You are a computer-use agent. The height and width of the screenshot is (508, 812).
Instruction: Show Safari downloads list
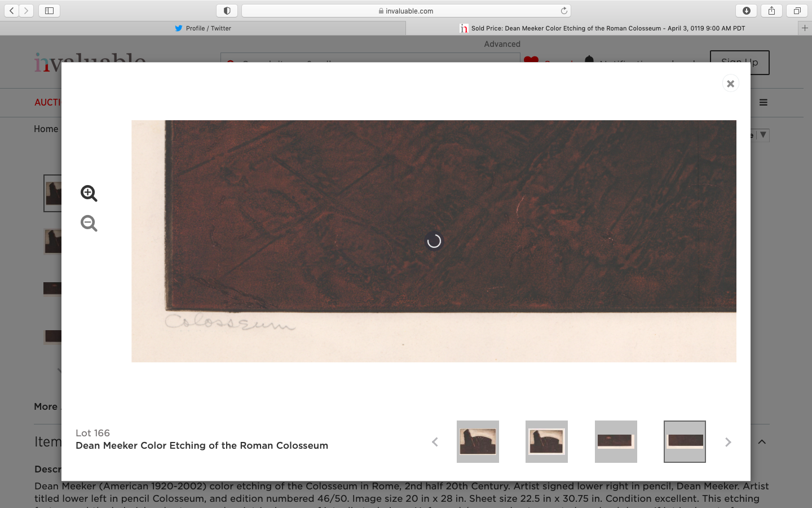[746, 10]
